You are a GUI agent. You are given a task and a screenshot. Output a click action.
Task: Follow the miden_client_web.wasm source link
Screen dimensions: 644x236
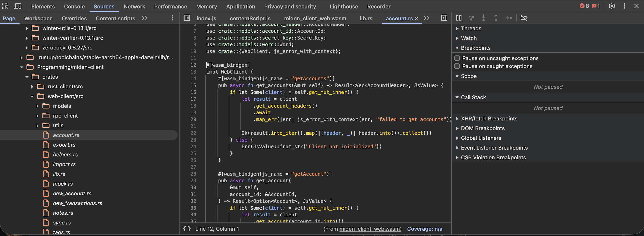370,229
